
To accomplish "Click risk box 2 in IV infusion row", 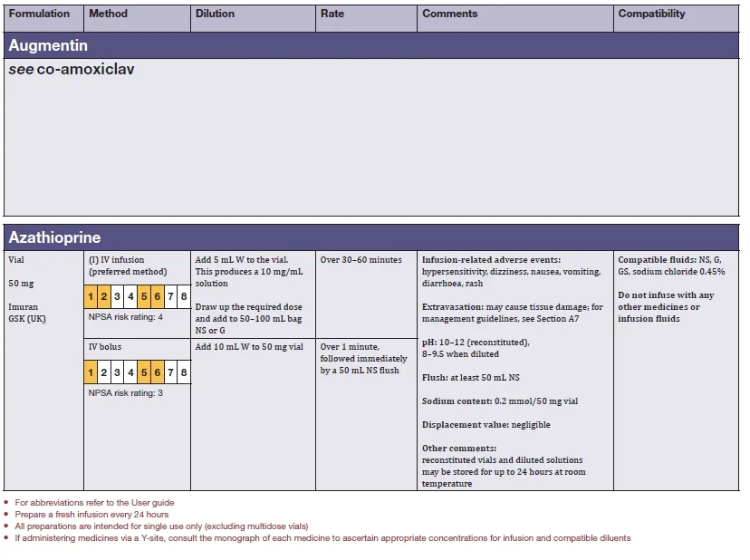I will pyautogui.click(x=104, y=296).
